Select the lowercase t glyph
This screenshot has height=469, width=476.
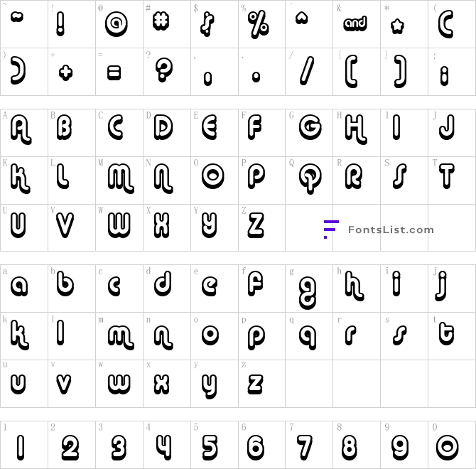446,334
